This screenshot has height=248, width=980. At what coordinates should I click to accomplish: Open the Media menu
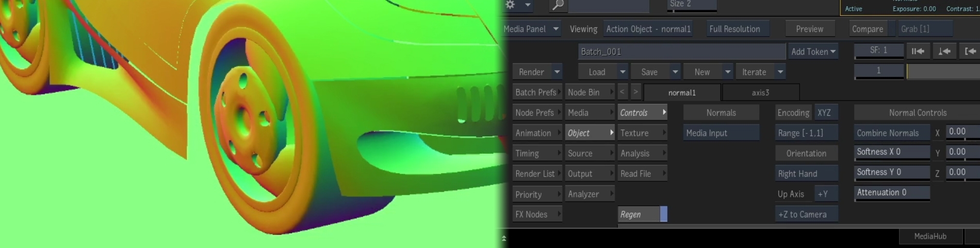click(590, 113)
